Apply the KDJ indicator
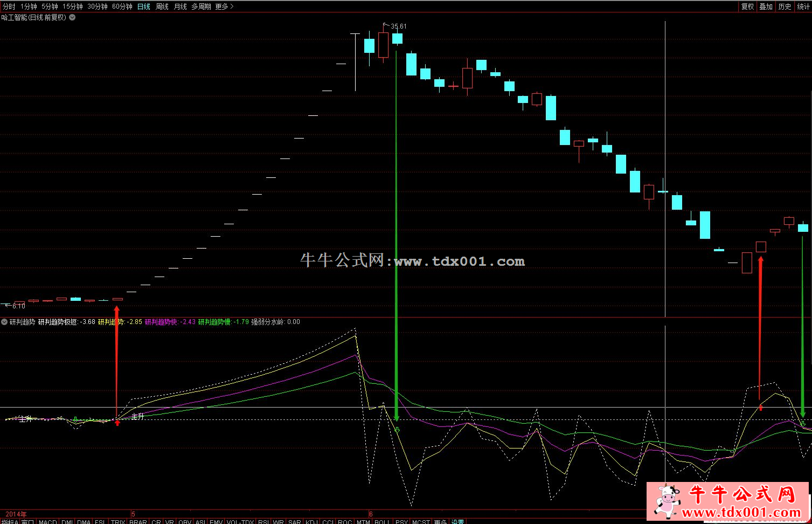The width and height of the screenshot is (812, 524). 312,521
